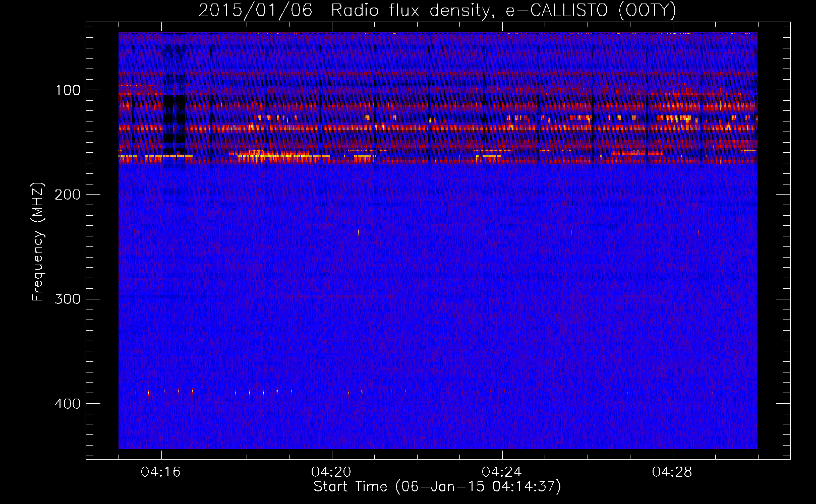The image size is (816, 504).
Task: Click the plot title '2015/01/06 Radio flux density, e-CALLISTO (OOTY)'
Action: [x=437, y=11]
